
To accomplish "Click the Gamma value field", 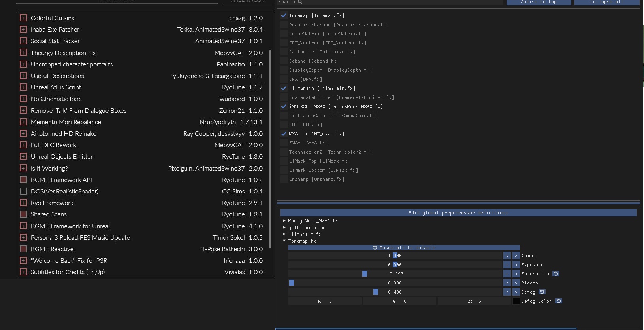I will click(395, 256).
